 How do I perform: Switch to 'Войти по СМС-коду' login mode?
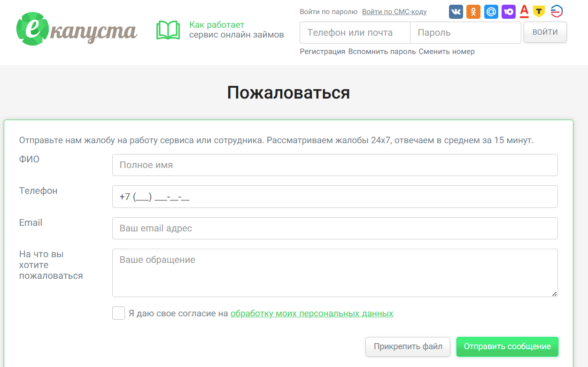point(394,11)
